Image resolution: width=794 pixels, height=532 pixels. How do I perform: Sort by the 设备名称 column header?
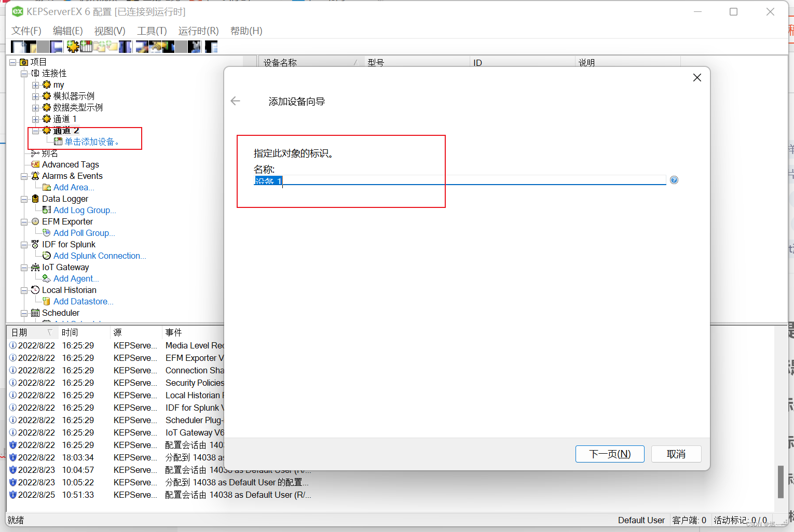click(310, 62)
